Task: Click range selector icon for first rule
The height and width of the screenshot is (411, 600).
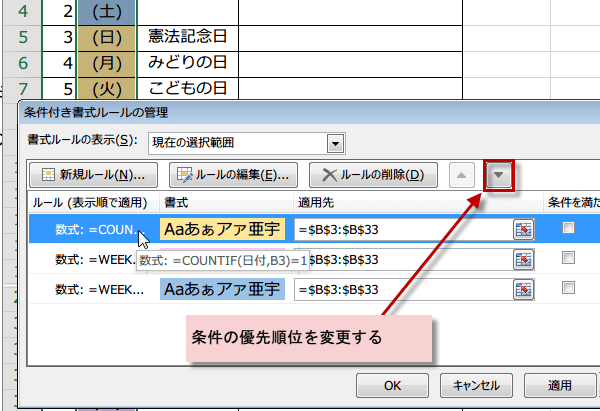Action: [x=523, y=230]
